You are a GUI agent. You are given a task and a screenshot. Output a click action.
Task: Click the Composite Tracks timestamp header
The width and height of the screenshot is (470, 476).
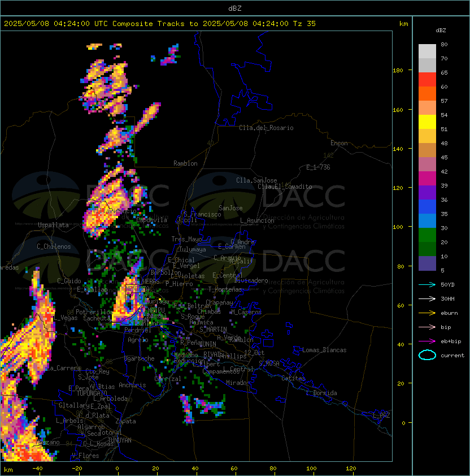coord(160,24)
